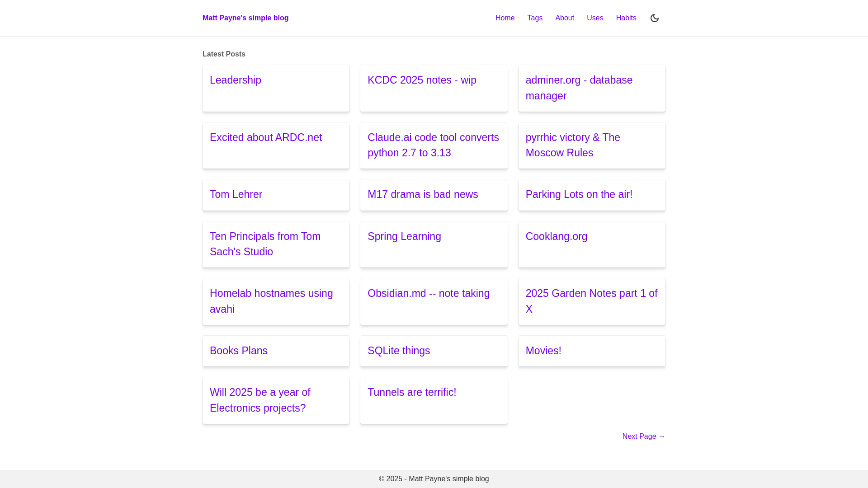The height and width of the screenshot is (488, 868).
Task: Click the Matt Payne's simple blog title
Action: pyautogui.click(x=245, y=18)
